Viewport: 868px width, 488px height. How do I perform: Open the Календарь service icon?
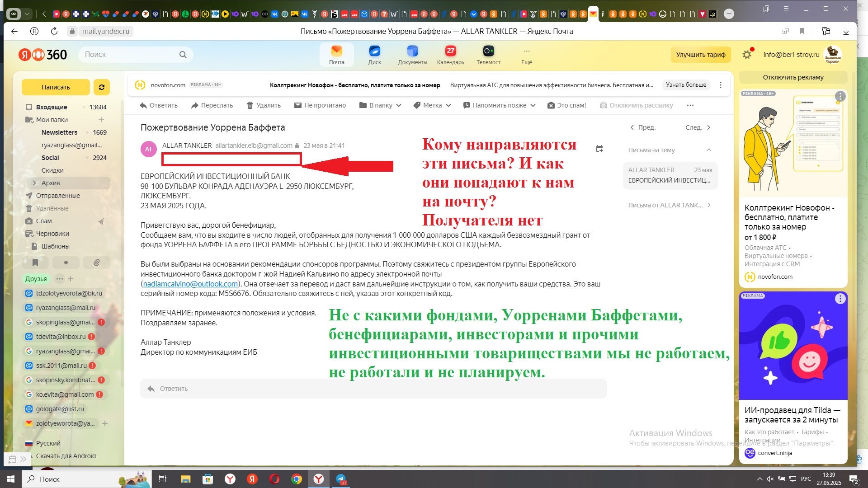pyautogui.click(x=450, y=55)
